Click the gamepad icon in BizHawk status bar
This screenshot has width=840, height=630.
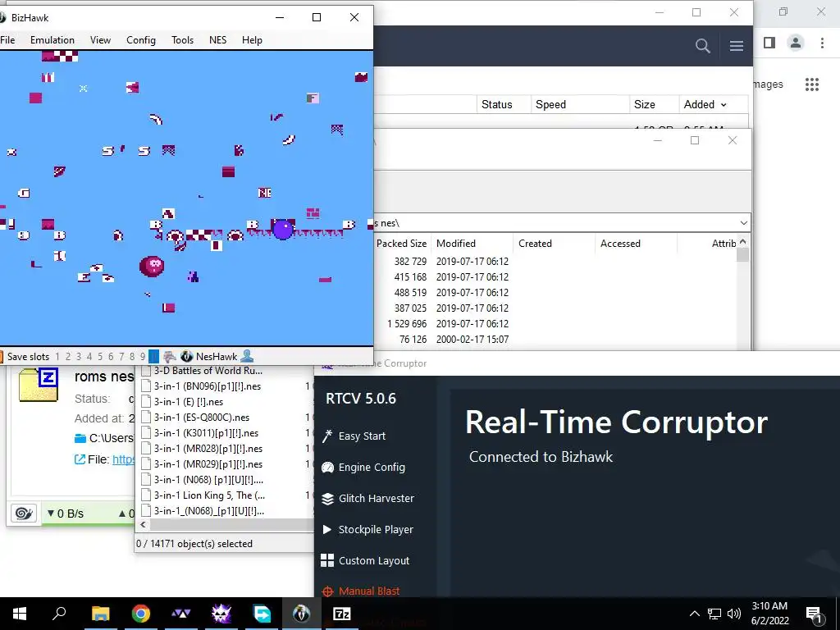click(x=170, y=356)
